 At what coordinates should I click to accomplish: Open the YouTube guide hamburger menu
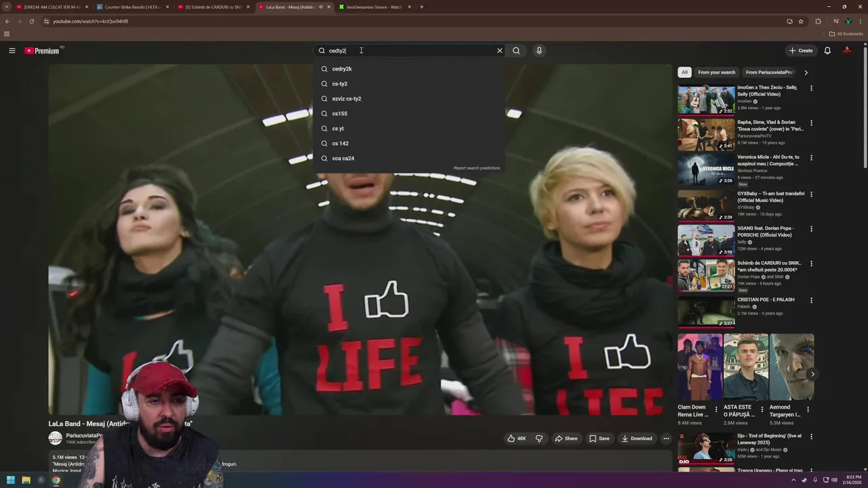[12, 50]
